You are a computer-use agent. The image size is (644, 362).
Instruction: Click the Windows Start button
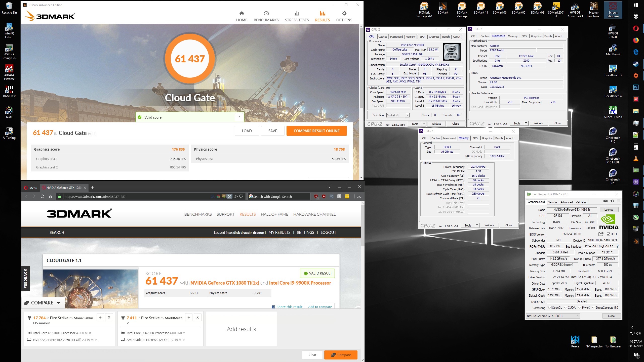tap(636, 5)
